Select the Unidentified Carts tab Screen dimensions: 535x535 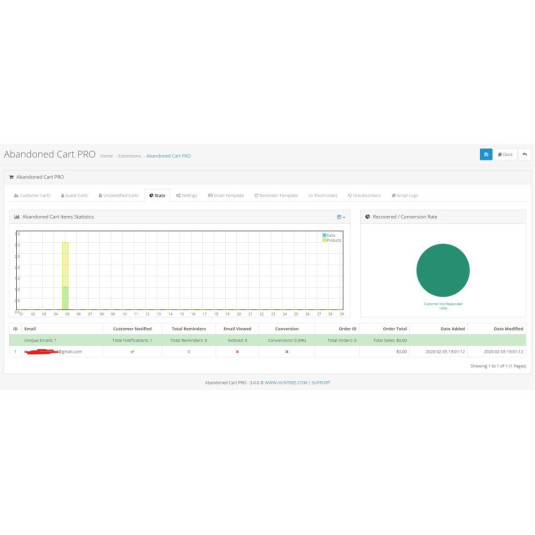[x=118, y=196]
